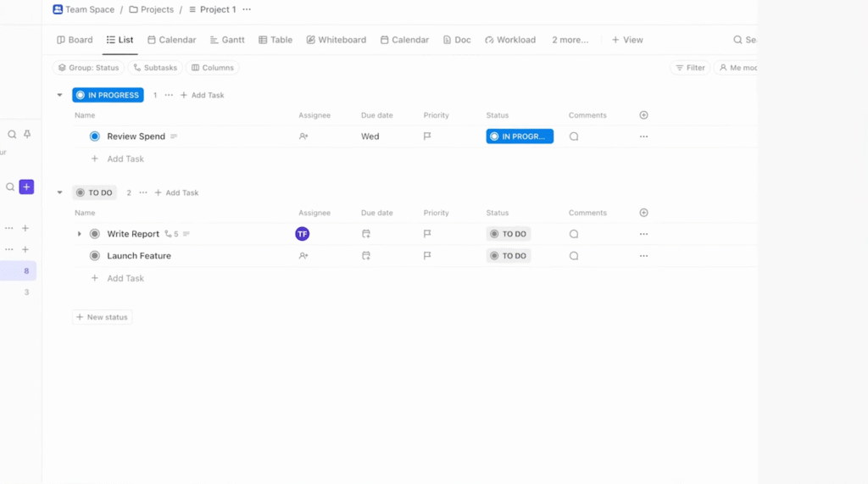The width and height of the screenshot is (868, 484).
Task: Open the TF assignee avatar on Write Report
Action: [303, 234]
